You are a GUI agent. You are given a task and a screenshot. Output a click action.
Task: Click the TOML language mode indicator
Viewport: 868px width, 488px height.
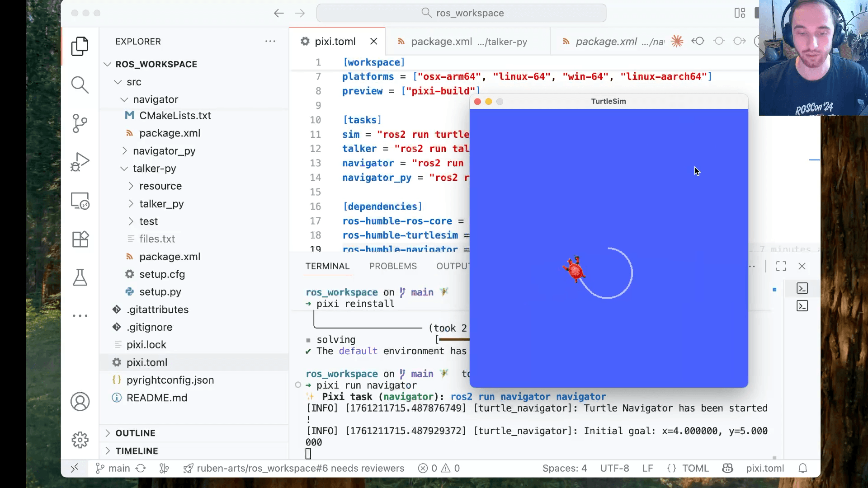point(694,468)
